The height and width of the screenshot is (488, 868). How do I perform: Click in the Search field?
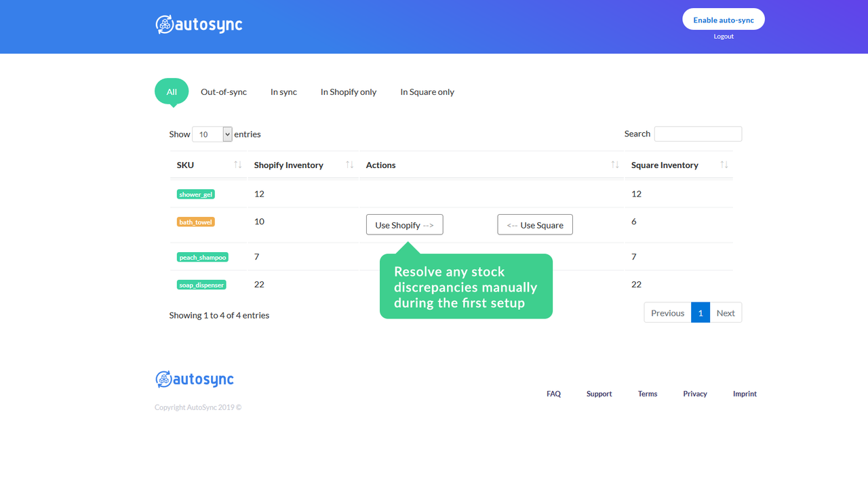pos(698,134)
